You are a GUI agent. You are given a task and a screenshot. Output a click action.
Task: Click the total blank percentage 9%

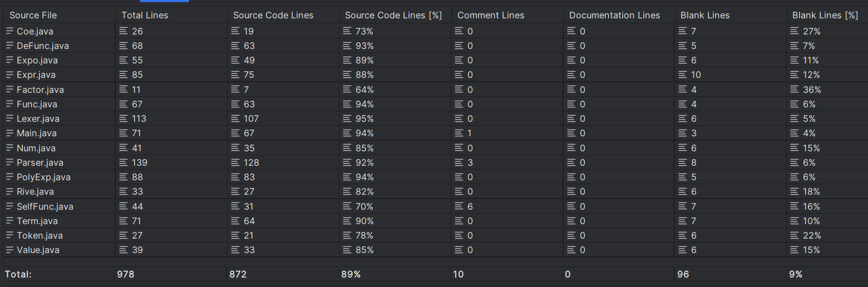(x=796, y=274)
